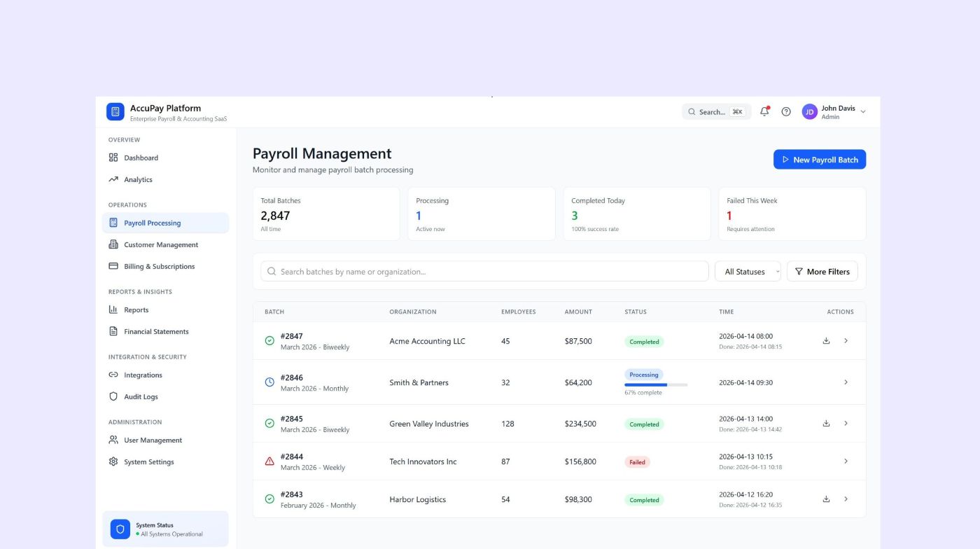Screen dimensions: 980x549
Task: Click the Customer Management building icon
Action: click(x=113, y=244)
